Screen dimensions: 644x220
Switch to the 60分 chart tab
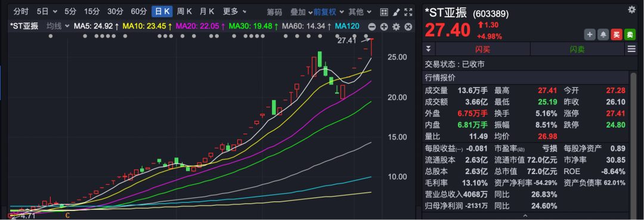coord(139,11)
